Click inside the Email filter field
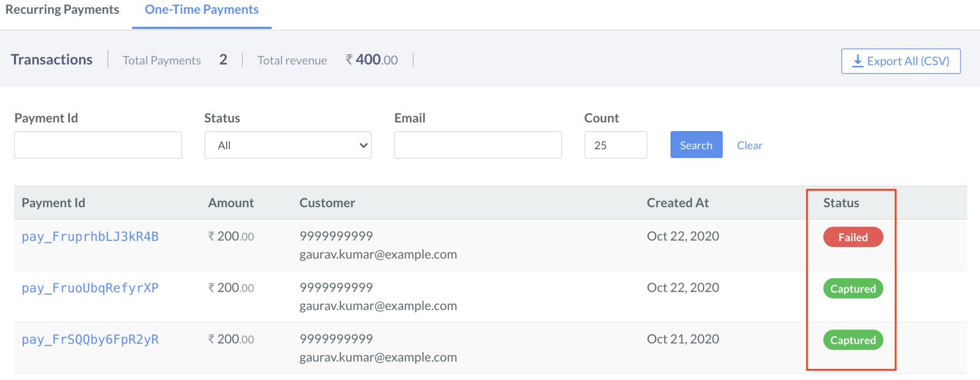 [x=478, y=145]
